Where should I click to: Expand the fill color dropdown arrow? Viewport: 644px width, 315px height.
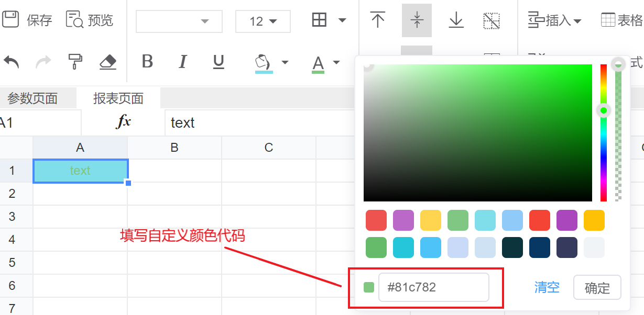pyautogui.click(x=285, y=62)
